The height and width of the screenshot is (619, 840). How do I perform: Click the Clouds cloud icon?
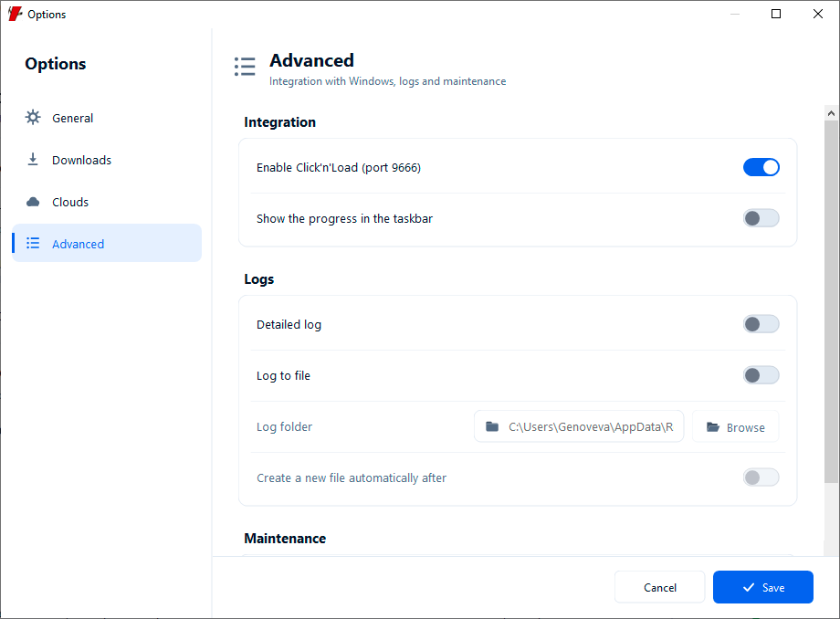(33, 202)
